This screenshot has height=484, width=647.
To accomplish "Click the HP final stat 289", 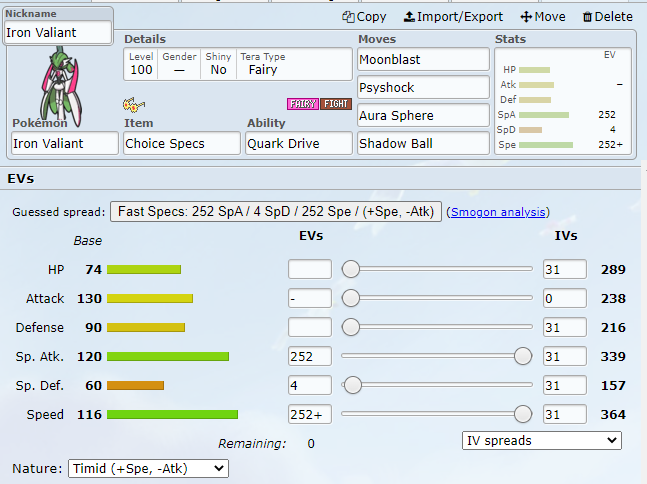I will click(613, 270).
